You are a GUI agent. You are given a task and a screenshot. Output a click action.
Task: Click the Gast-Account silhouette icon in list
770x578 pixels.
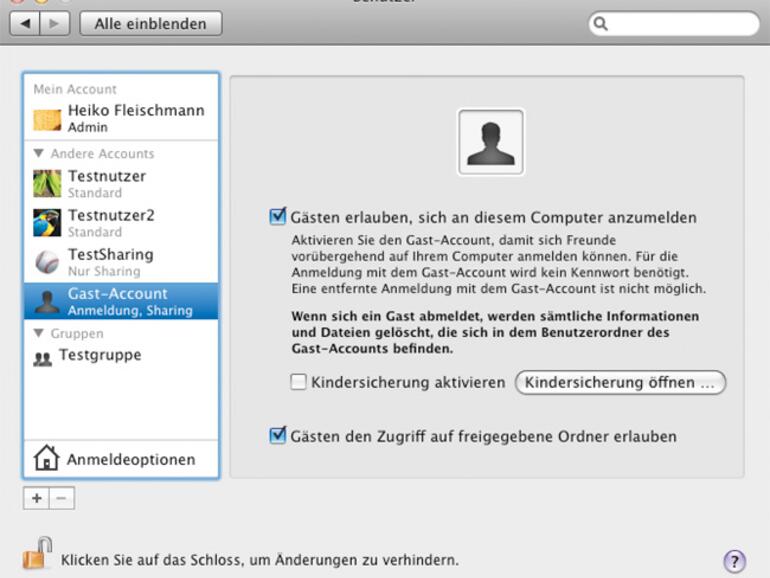coord(47,302)
